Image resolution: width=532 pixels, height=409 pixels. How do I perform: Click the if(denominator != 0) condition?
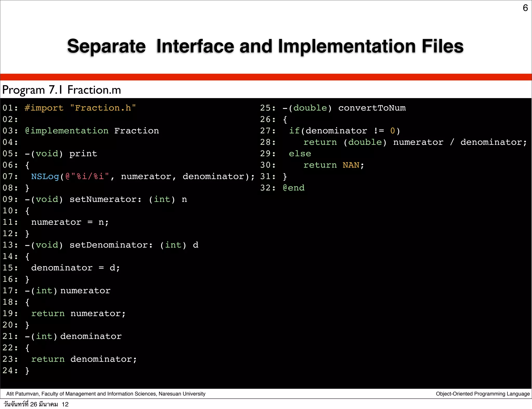pos(344,131)
